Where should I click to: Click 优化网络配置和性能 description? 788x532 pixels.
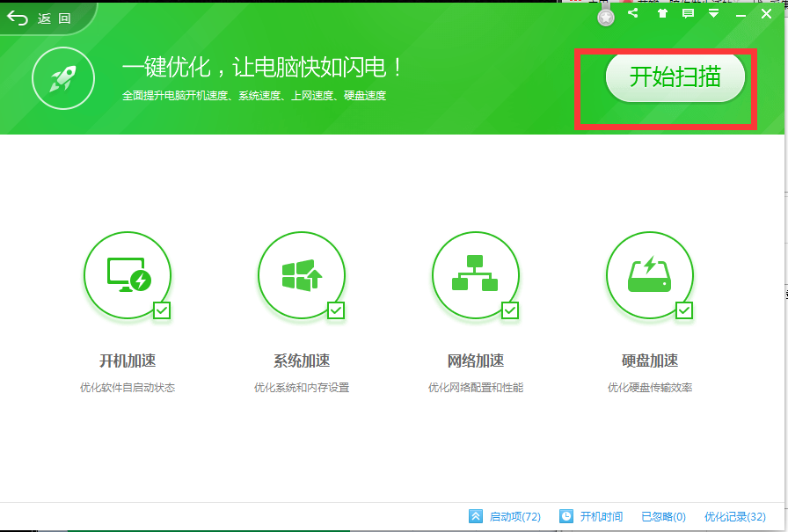[x=476, y=387]
